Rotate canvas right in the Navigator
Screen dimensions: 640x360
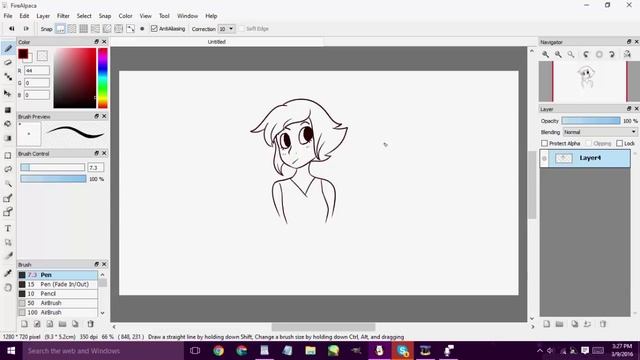612,54
